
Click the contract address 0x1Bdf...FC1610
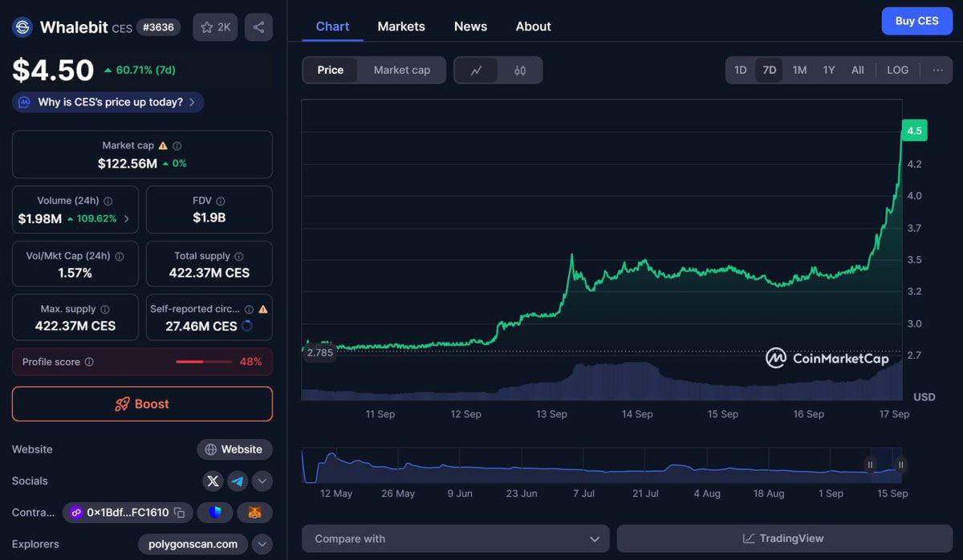128,513
